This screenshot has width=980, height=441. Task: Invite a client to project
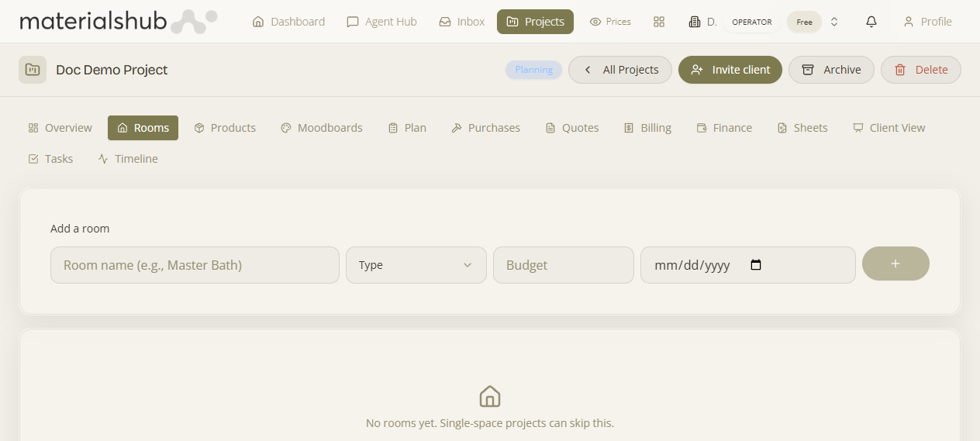[730, 70]
